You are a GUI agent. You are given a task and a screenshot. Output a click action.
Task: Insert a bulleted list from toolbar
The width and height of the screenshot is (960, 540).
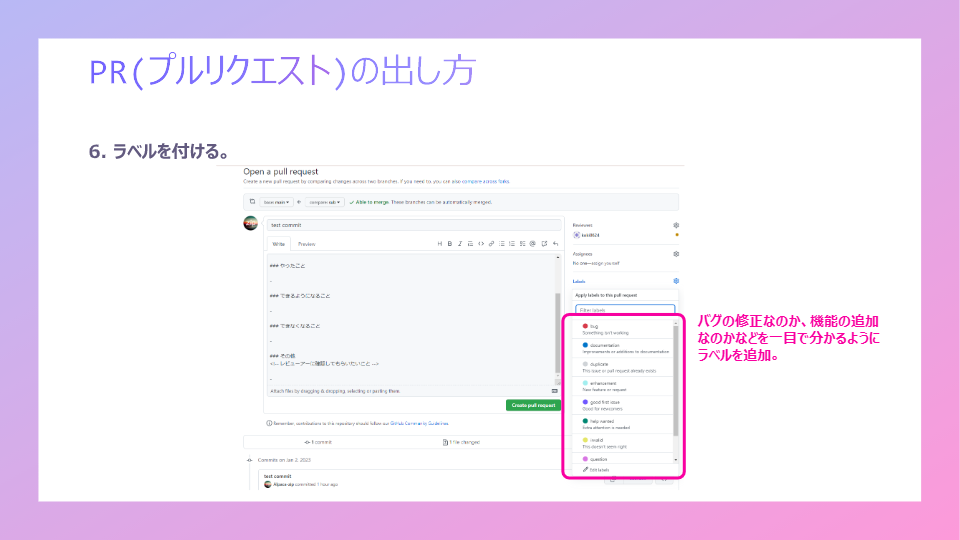pos(501,244)
